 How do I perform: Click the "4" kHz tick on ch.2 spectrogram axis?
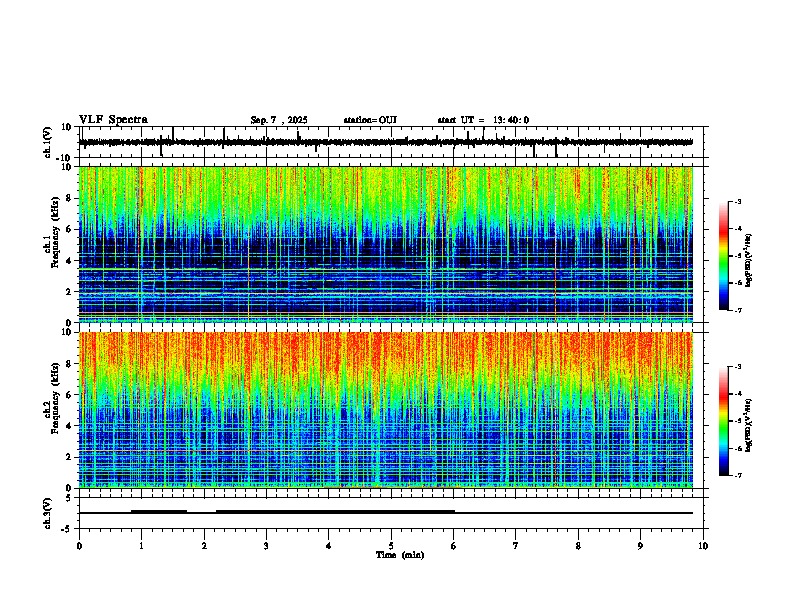click(x=70, y=426)
